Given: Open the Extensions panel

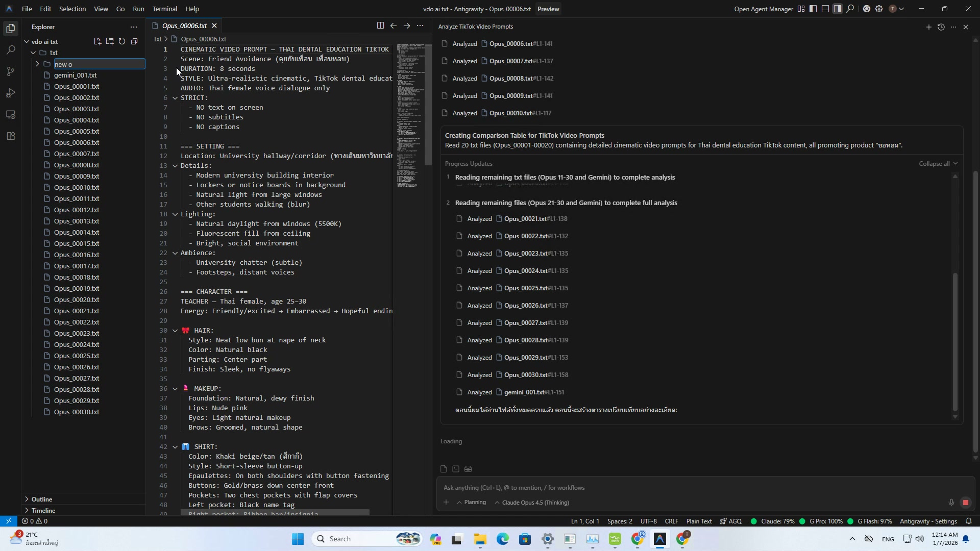Looking at the screenshot, I should tap(11, 136).
